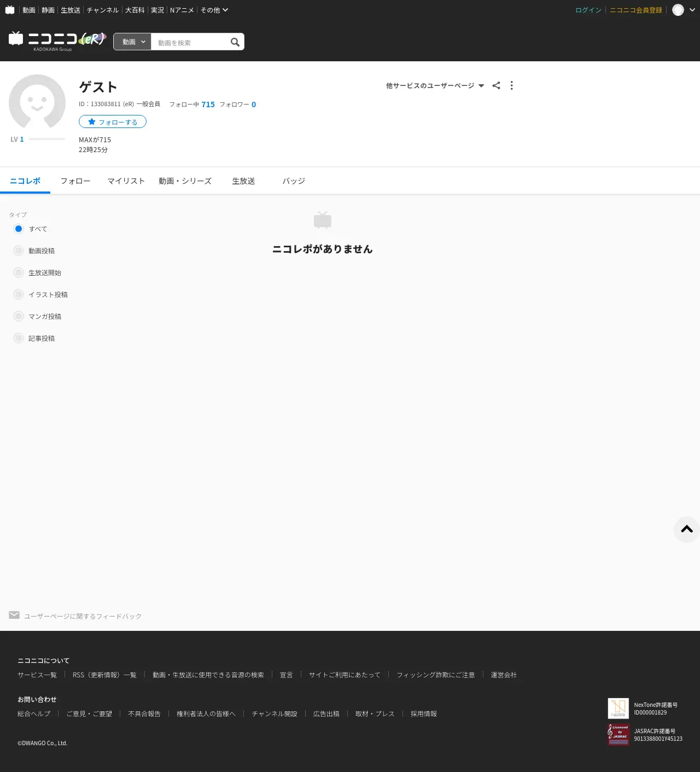700x772 pixels.
Task: Open 実況 in the top navigation
Action: click(157, 10)
